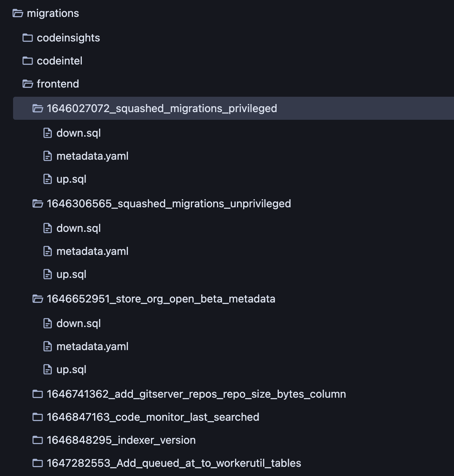Collapse the frontend folder
The image size is (454, 476).
58,84
